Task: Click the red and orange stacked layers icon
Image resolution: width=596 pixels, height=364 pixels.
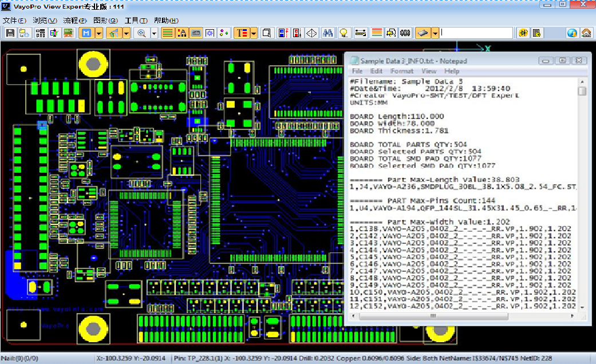Action: (x=377, y=33)
